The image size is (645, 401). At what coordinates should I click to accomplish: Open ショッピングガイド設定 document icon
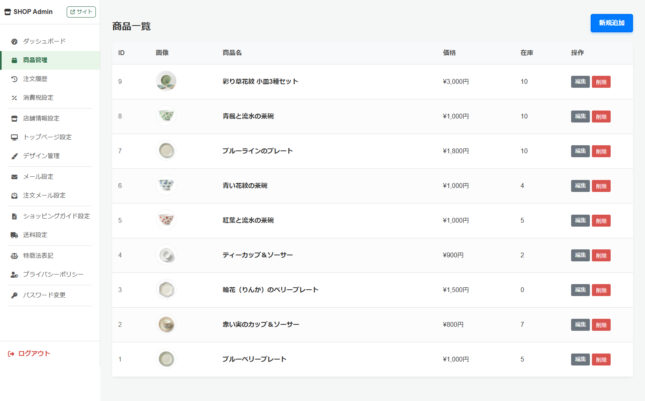coord(14,216)
